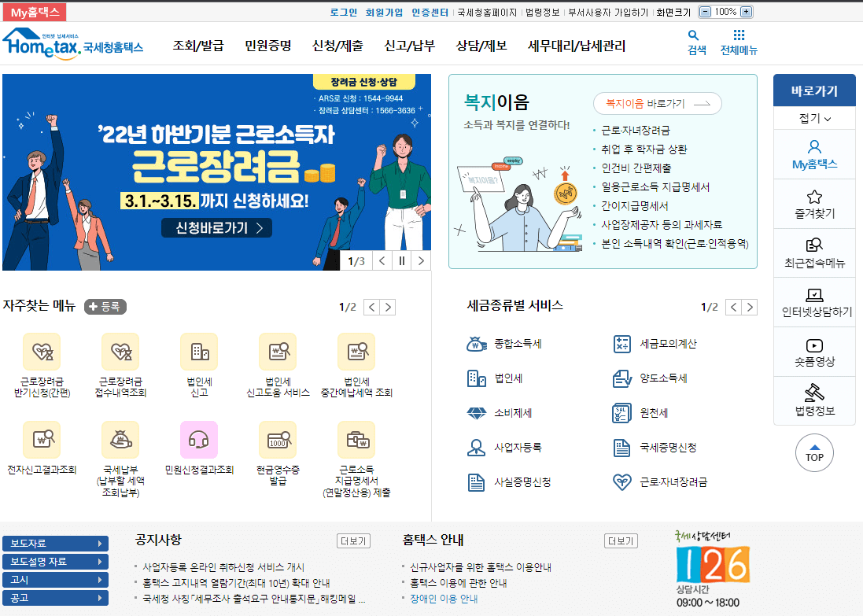This screenshot has height=616, width=863.
Task: Click the Hometax 국세청홈택스 logo
Action: tap(72, 44)
